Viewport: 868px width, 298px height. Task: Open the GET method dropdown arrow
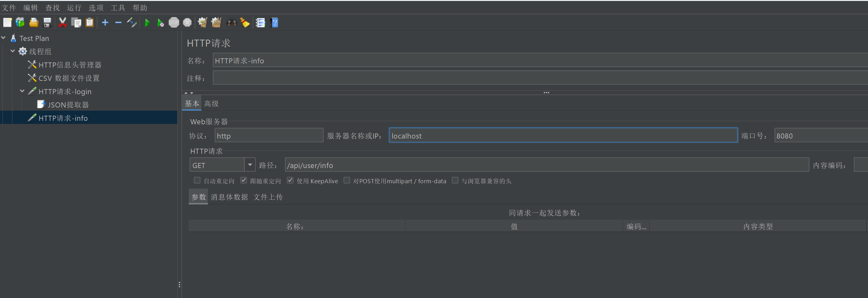(250, 165)
